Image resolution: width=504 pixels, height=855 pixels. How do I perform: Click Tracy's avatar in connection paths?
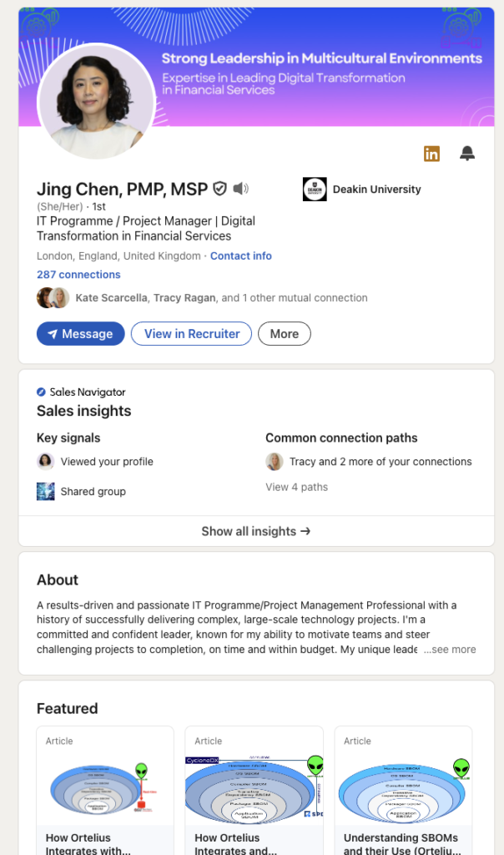tap(274, 461)
